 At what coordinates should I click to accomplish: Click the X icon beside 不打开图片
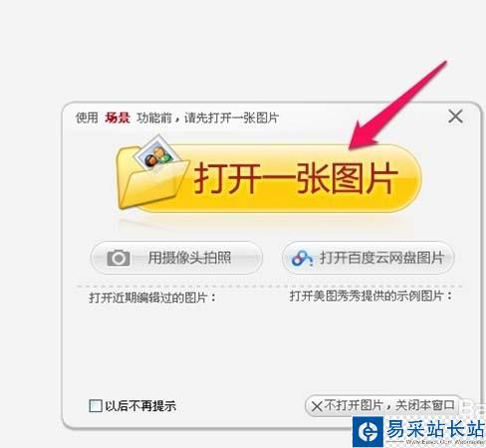pyautogui.click(x=317, y=406)
